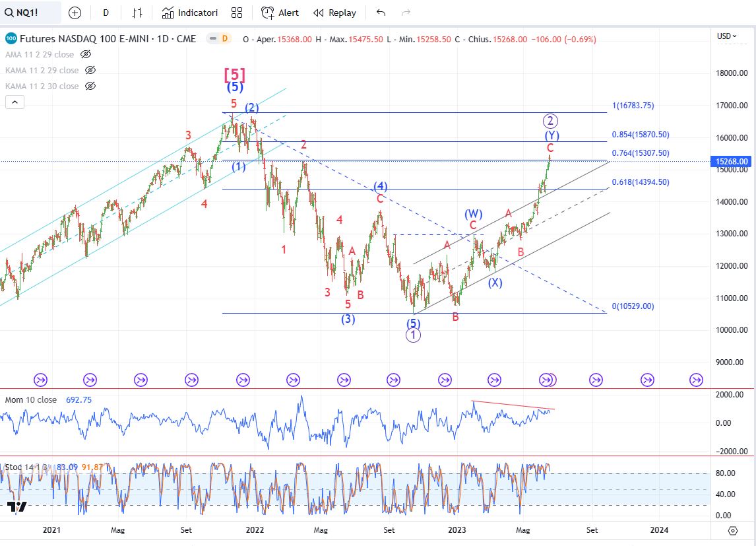Change the D timeframe interval

click(x=106, y=13)
